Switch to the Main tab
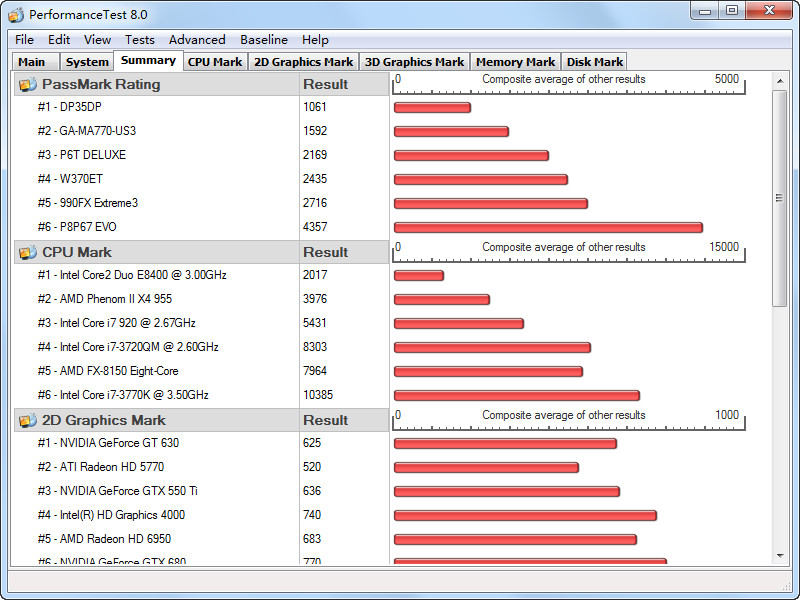Screen dimensions: 800x600 pyautogui.click(x=36, y=62)
